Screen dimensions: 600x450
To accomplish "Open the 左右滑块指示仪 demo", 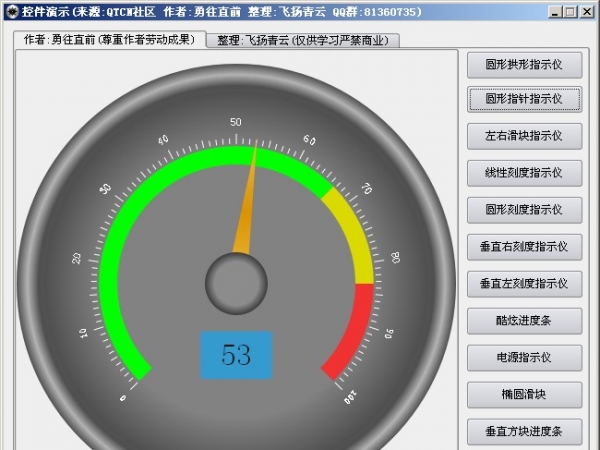I will tap(524, 136).
